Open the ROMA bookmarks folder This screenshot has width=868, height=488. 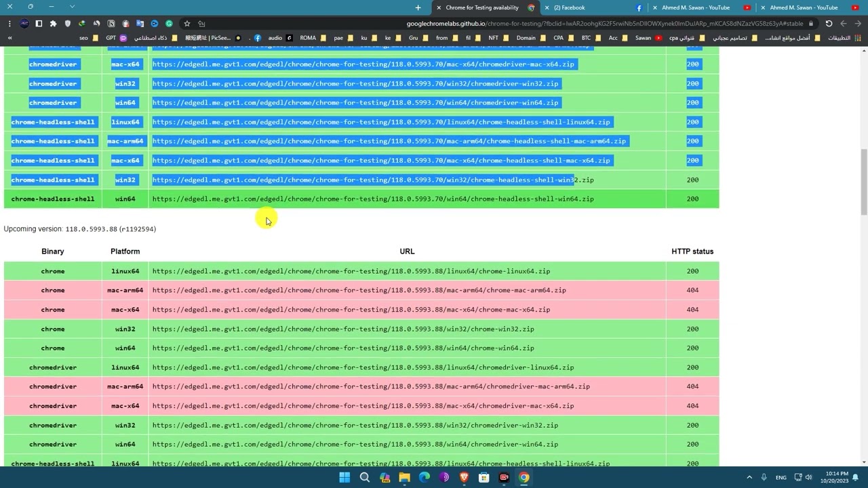[313, 38]
